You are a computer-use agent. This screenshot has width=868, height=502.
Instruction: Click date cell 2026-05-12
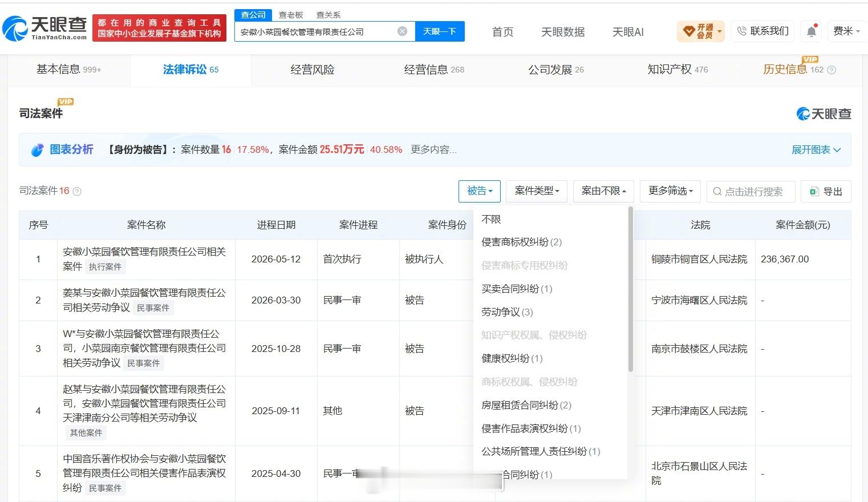click(x=276, y=259)
